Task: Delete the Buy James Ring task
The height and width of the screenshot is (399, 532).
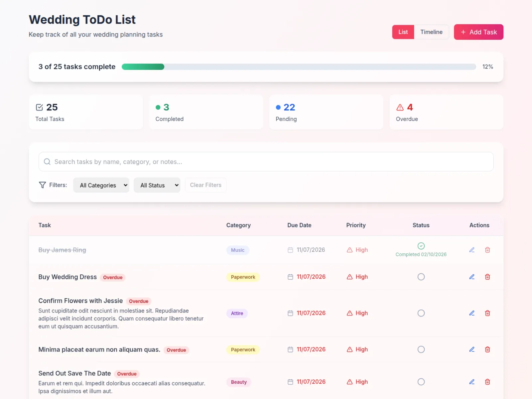Action: 487,250
